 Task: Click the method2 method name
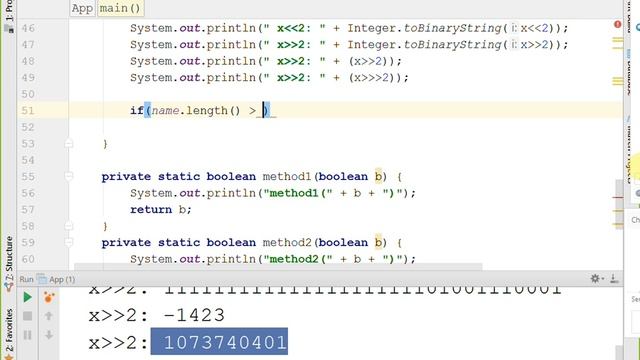tap(287, 242)
